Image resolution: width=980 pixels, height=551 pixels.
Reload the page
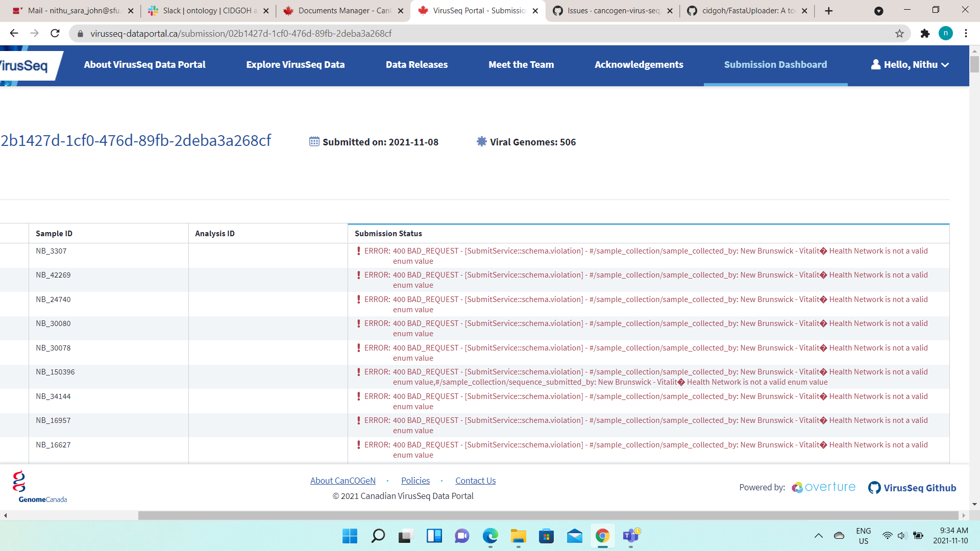pyautogui.click(x=55, y=33)
